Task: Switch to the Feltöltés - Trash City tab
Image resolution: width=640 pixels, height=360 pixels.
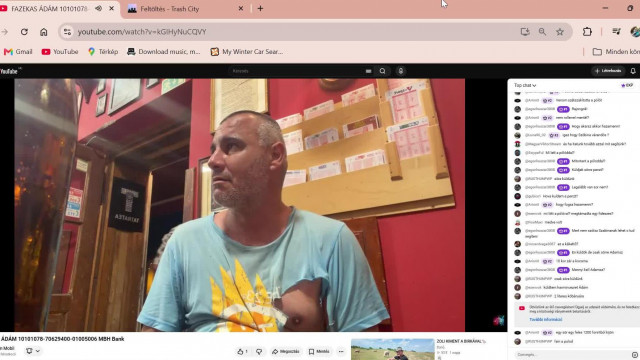Action: pyautogui.click(x=184, y=9)
